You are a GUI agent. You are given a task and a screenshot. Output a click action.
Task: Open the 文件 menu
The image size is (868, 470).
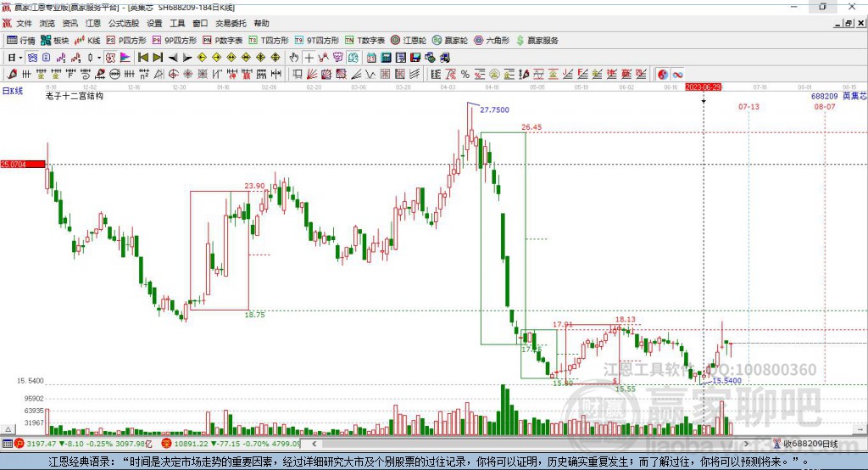pyautogui.click(x=24, y=23)
